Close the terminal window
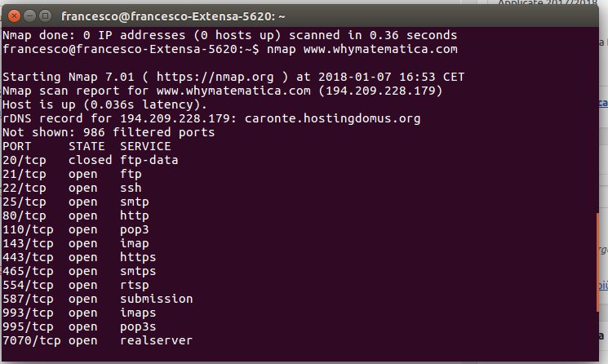This screenshot has height=364, width=608. click(14, 16)
